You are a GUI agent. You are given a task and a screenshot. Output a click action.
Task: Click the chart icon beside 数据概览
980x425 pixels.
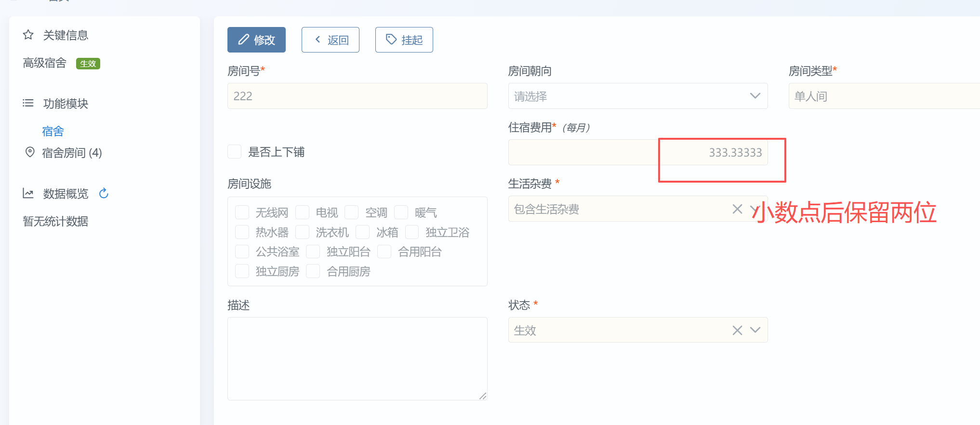point(28,194)
